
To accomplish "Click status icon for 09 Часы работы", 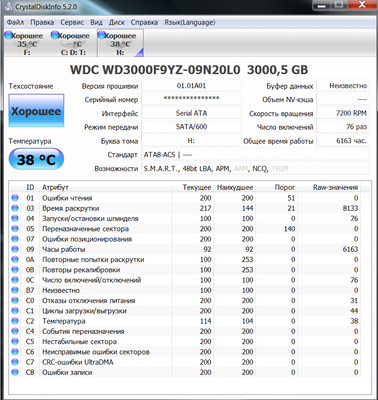I will 15,249.
